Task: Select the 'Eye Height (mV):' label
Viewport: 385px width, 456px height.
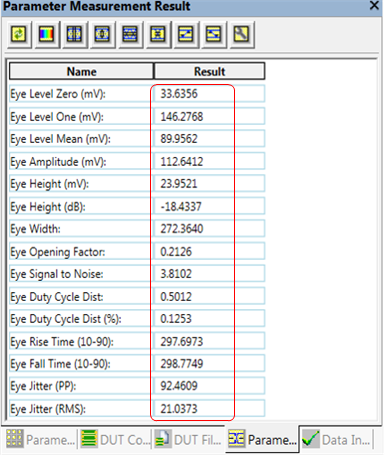Action: pos(49,184)
